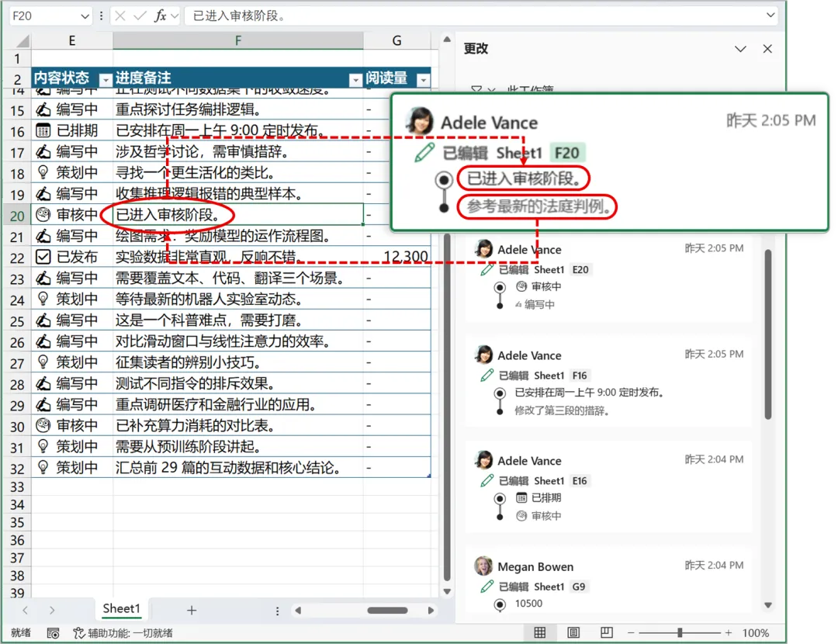Image resolution: width=838 pixels, height=644 pixels.
Task: Cancel the formula entry with the X icon
Action: (x=120, y=16)
